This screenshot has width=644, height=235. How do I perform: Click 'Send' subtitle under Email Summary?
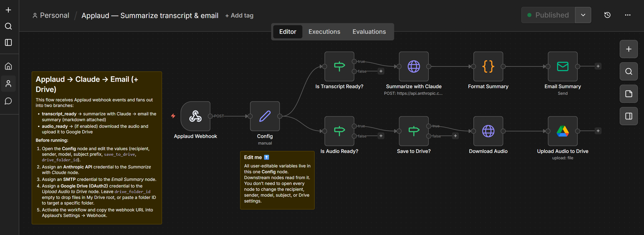click(x=563, y=93)
